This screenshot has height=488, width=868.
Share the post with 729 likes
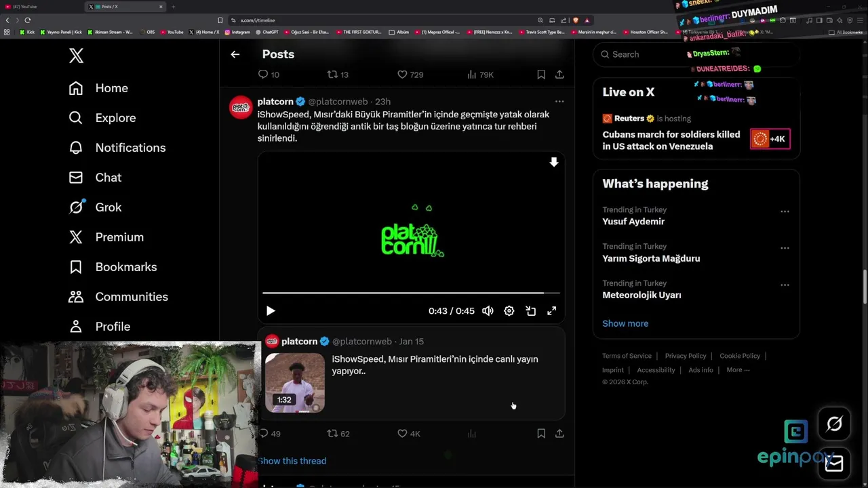559,75
